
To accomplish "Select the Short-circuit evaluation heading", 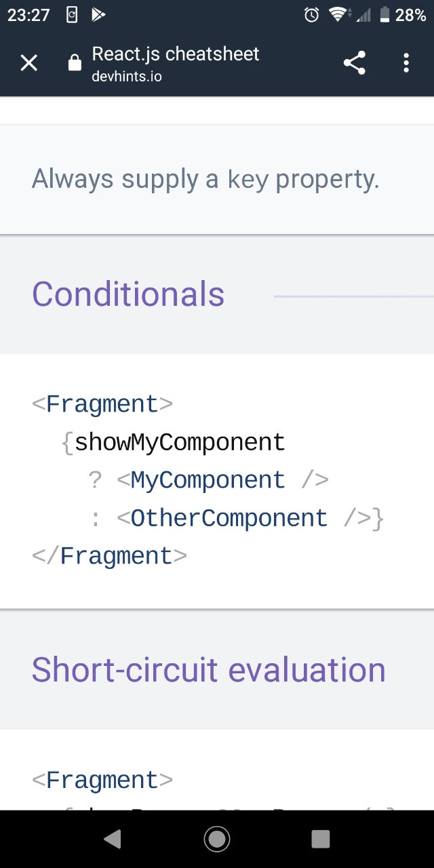I will (209, 670).
